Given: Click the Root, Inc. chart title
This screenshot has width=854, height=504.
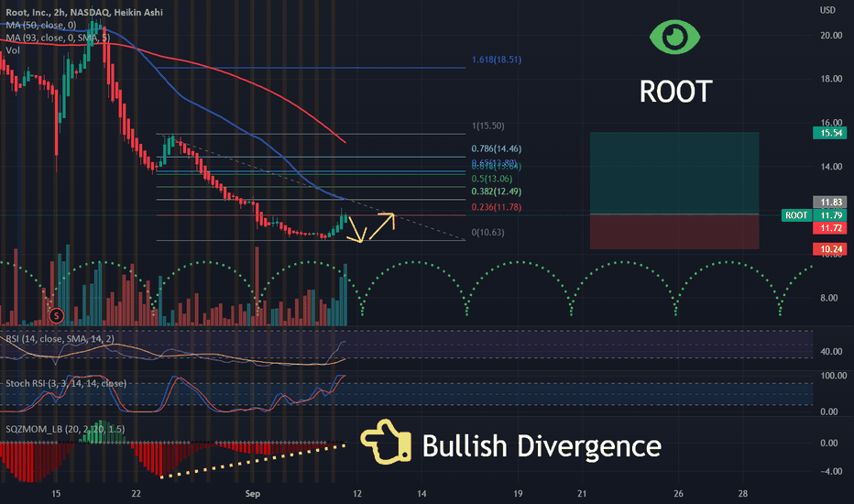Looking at the screenshot, I should 84,12.
